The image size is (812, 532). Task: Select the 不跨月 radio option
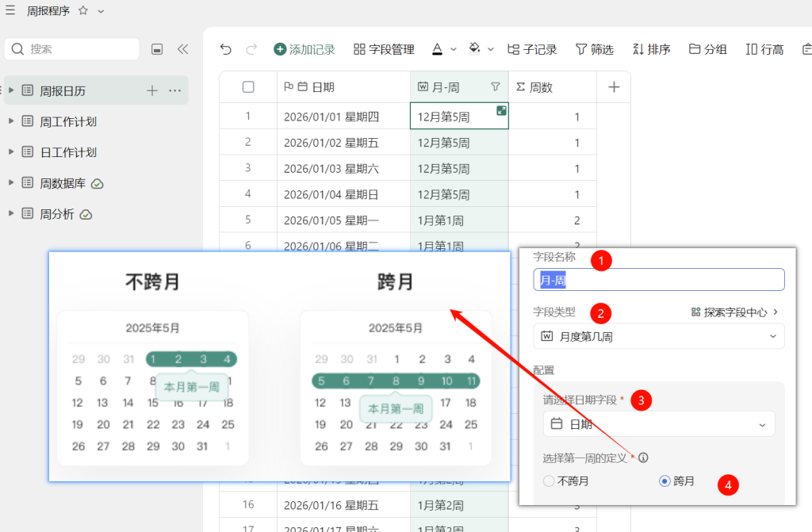point(565,481)
